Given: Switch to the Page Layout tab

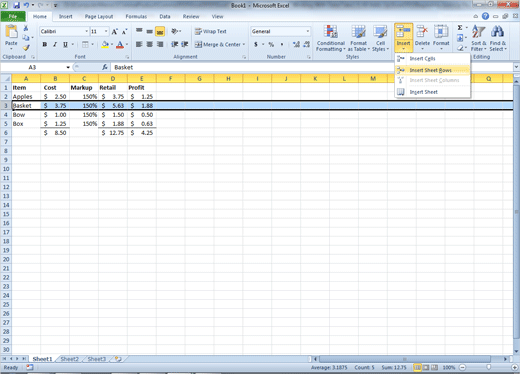Looking at the screenshot, I should [x=99, y=16].
